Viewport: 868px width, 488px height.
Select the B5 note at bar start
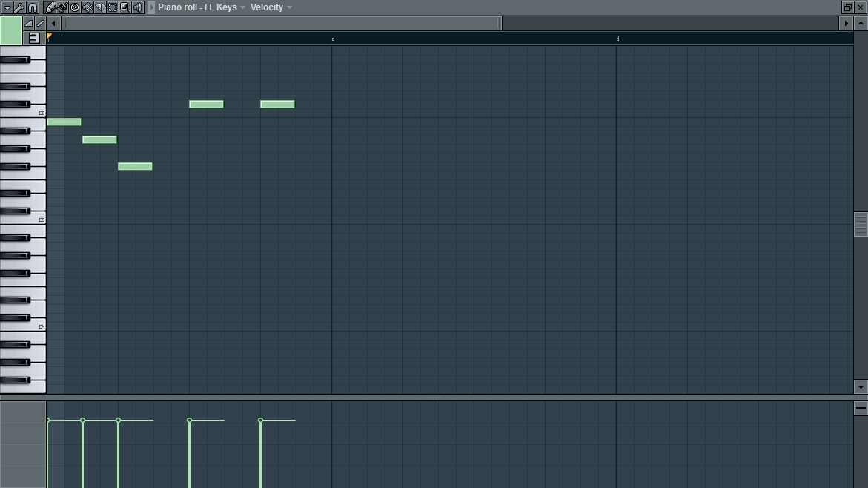(64, 122)
